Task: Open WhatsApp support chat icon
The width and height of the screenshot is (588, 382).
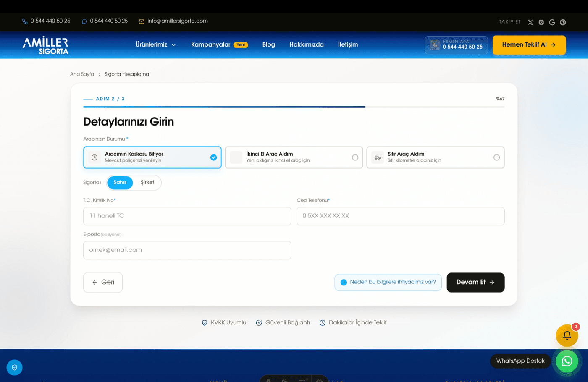Action: pyautogui.click(x=567, y=361)
